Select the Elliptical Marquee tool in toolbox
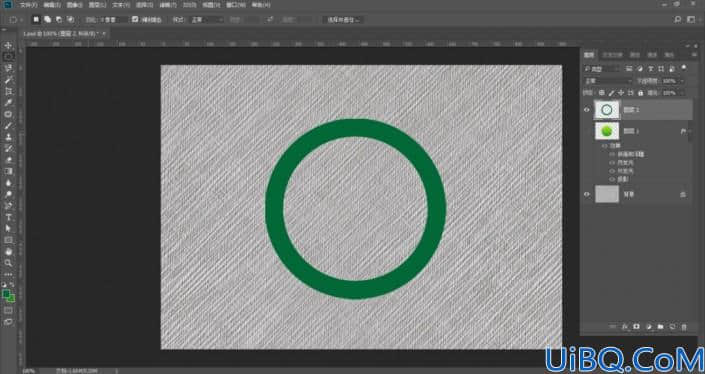Screen dimensions: 705x374 (x=8, y=57)
